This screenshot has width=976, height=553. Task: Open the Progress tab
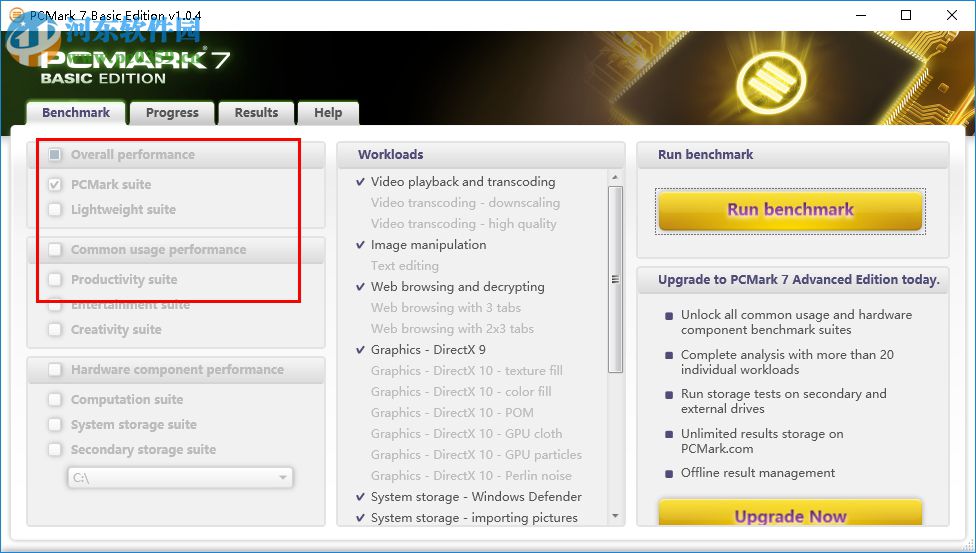[x=172, y=113]
